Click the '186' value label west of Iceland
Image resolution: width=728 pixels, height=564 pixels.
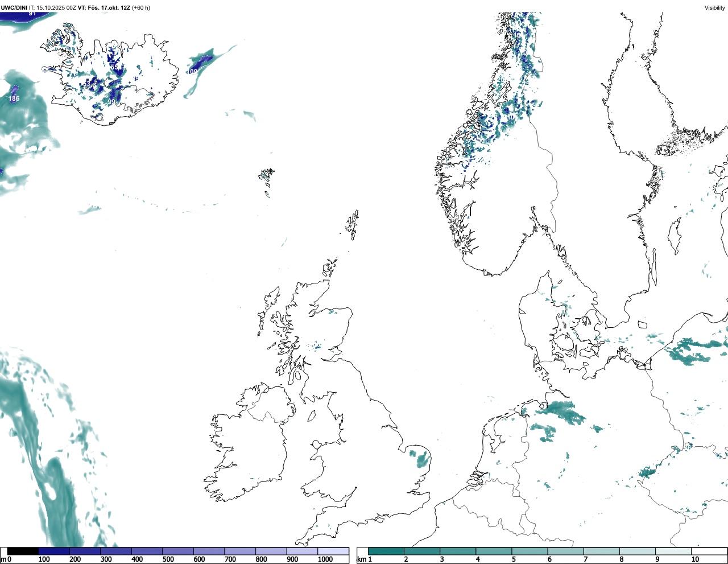coord(14,98)
